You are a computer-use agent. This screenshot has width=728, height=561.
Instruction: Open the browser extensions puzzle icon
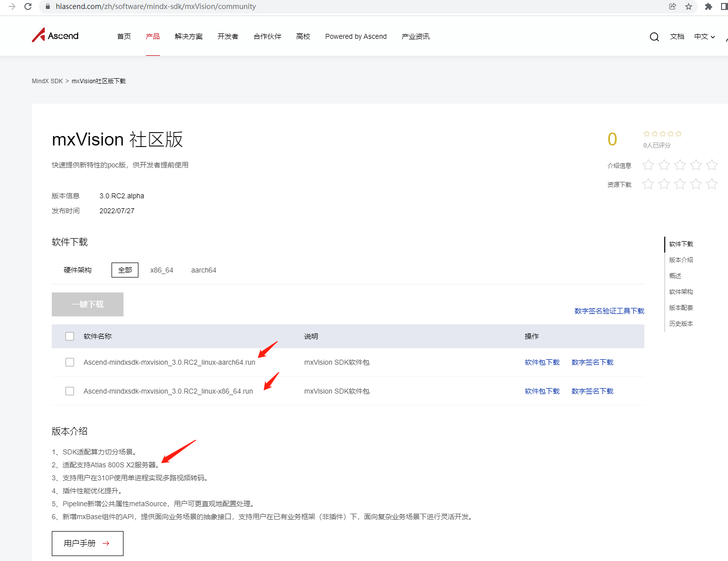708,6
